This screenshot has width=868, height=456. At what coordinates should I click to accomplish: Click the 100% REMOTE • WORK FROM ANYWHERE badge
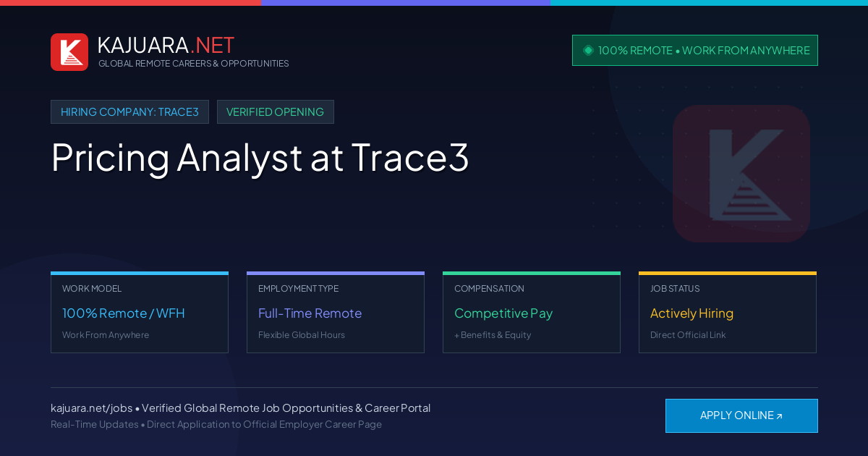pos(695,50)
